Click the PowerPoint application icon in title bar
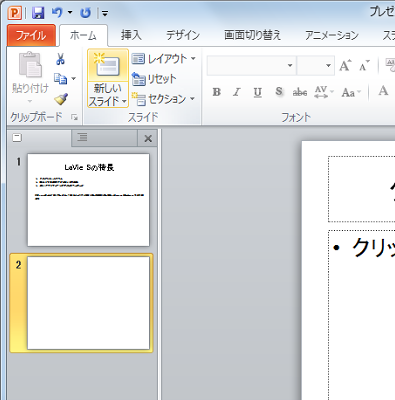The width and height of the screenshot is (395, 400). click(15, 13)
